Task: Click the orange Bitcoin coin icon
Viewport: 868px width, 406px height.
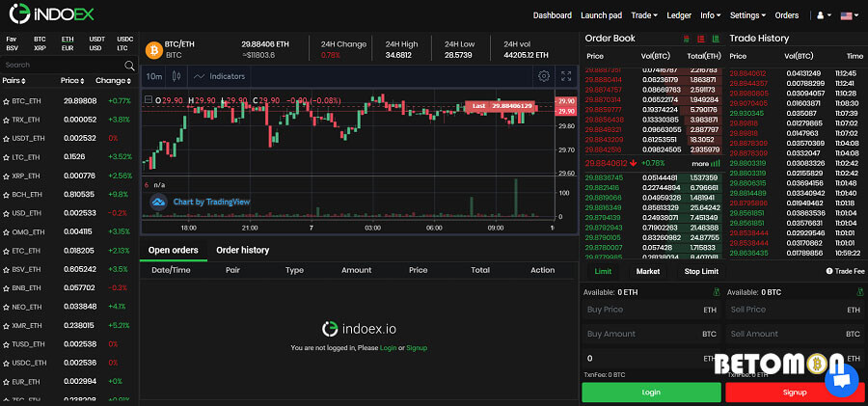Action: pyautogui.click(x=153, y=50)
